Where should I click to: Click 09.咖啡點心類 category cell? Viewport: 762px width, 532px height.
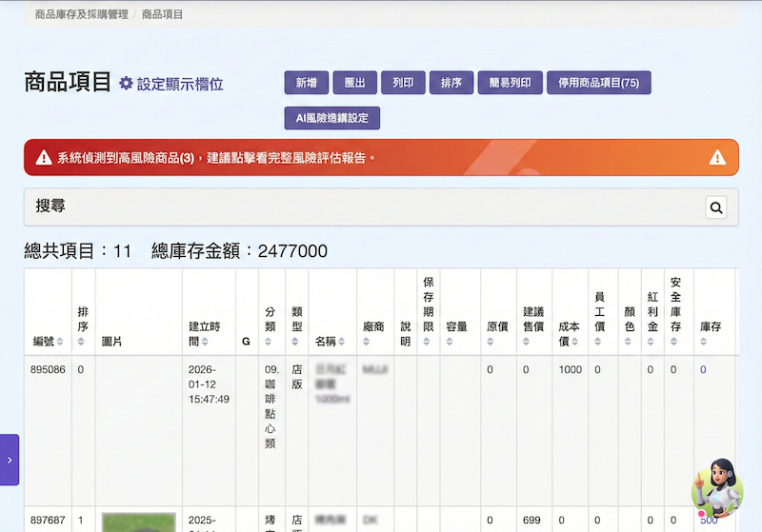[271, 406]
